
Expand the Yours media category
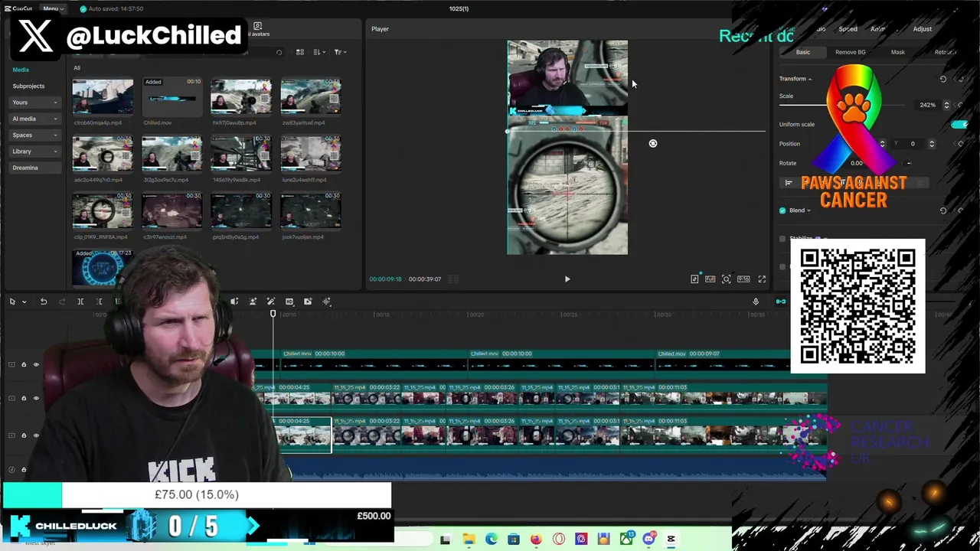(34, 103)
